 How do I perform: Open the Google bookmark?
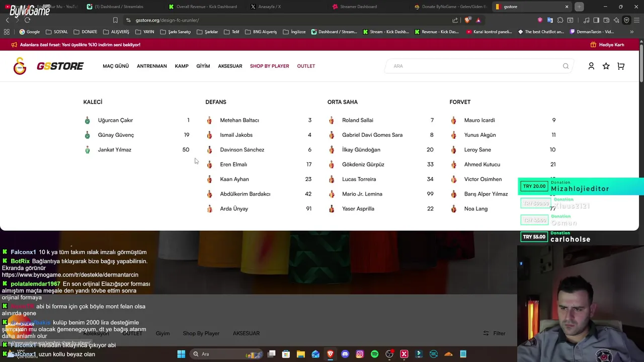click(30, 32)
